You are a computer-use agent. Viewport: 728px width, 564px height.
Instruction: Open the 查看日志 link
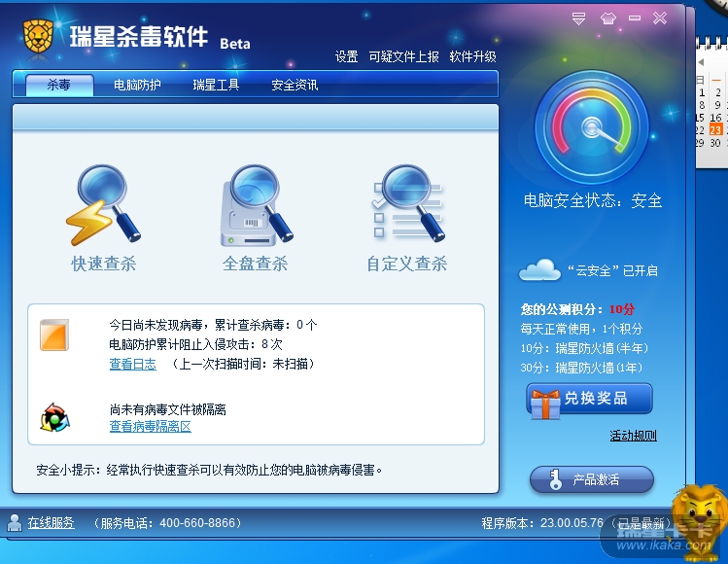click(x=133, y=364)
